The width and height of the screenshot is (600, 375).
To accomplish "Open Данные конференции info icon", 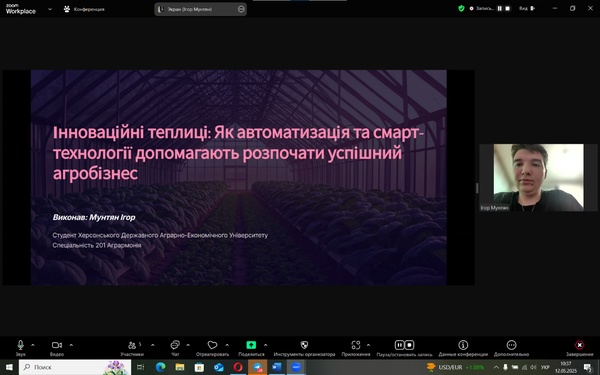I will click(463, 345).
